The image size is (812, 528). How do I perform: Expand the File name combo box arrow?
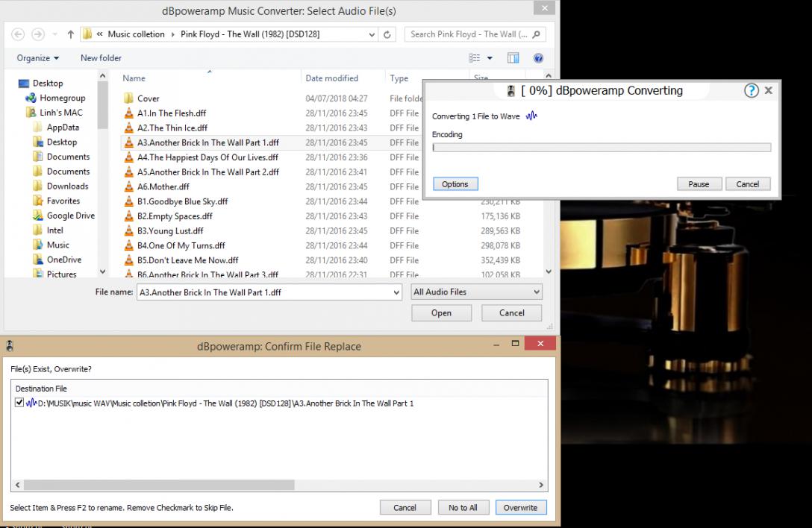point(396,292)
